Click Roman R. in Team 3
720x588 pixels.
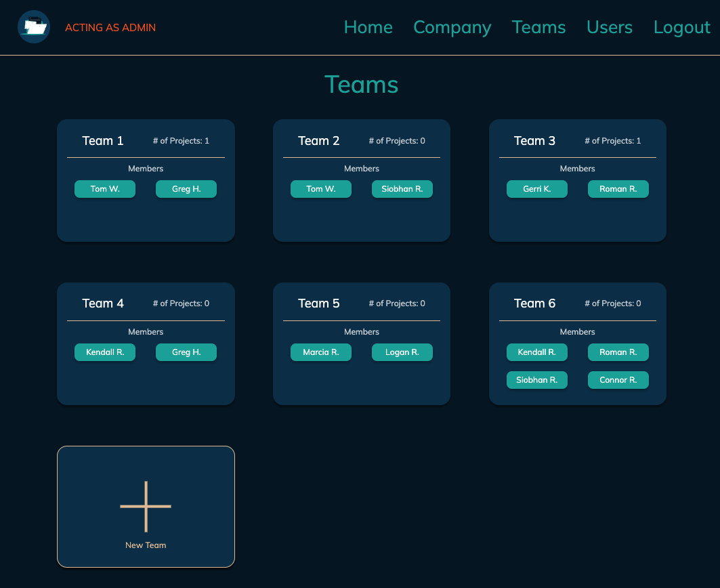618,189
